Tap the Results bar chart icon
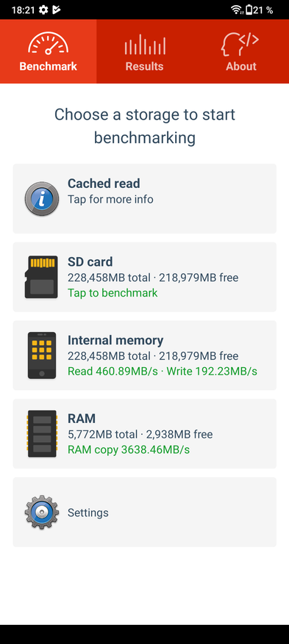289x644 pixels. [x=145, y=44]
